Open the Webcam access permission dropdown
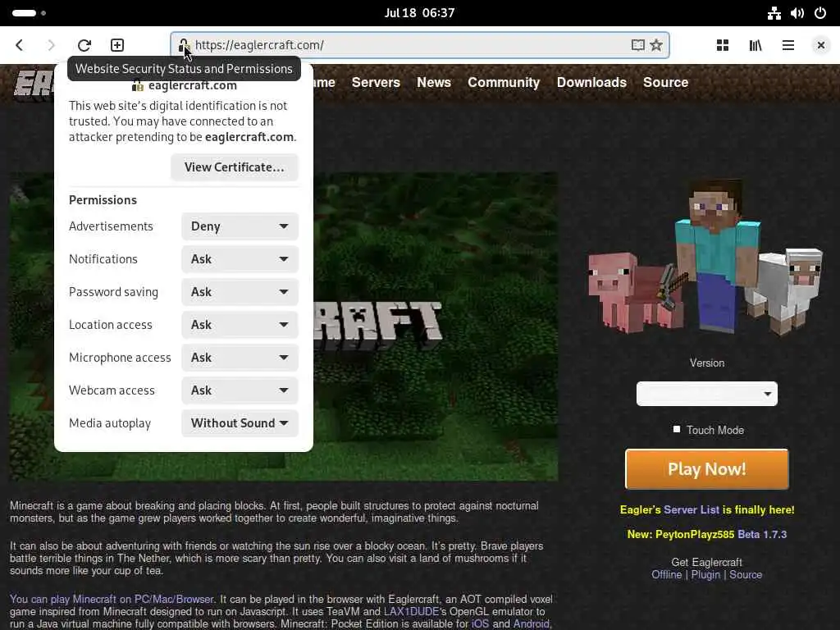Viewport: 840px width, 630px height. tap(240, 390)
